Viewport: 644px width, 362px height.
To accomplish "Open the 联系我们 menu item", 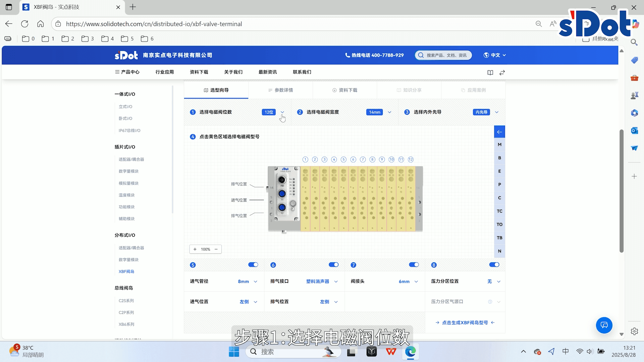I will coord(302,72).
